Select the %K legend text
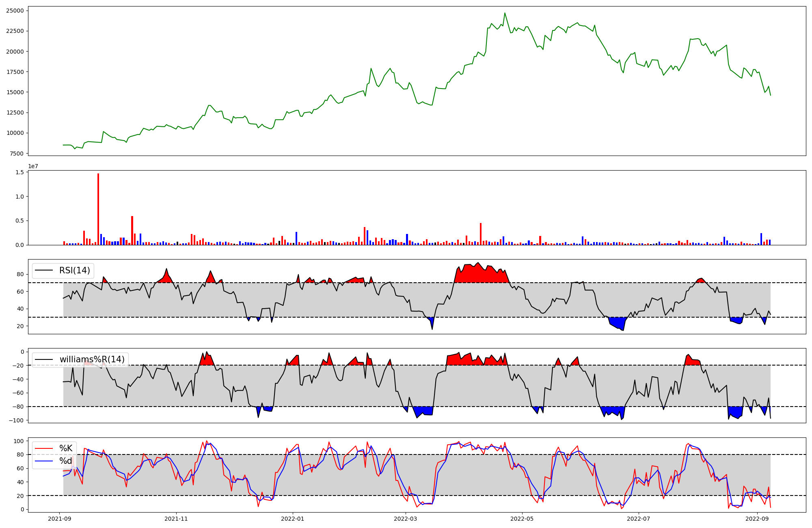The image size is (812, 528). pos(66,448)
